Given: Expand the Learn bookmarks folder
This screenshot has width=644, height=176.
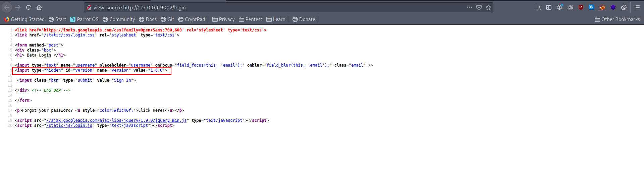Looking at the screenshot, I should (276, 19).
